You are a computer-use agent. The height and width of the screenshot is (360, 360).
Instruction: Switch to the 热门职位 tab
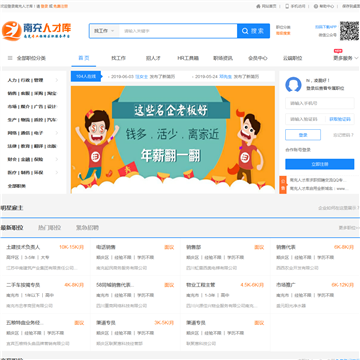[49, 228]
